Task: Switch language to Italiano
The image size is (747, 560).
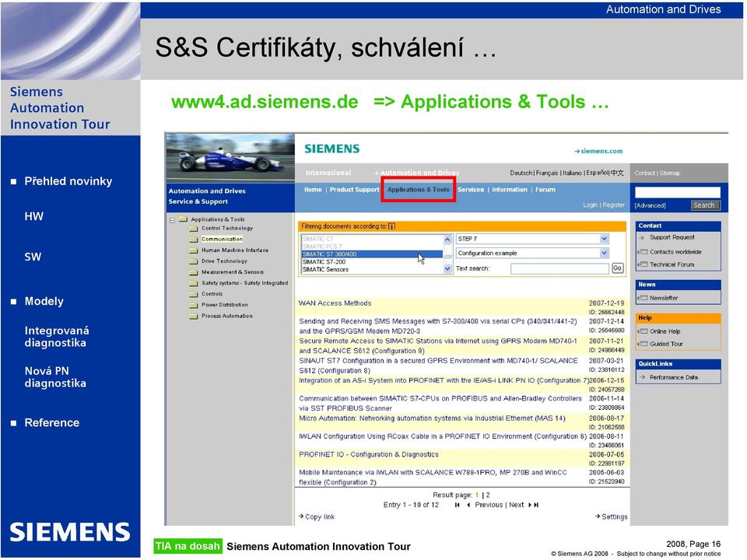Action: [572, 173]
